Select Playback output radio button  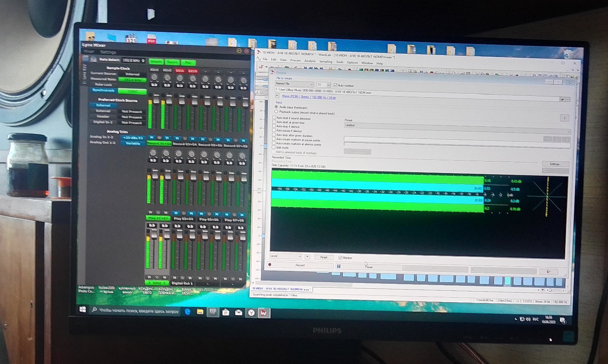point(276,112)
